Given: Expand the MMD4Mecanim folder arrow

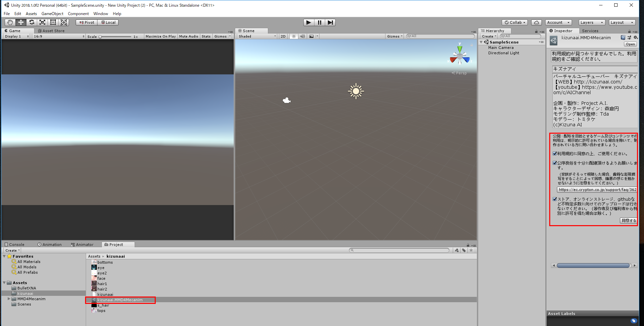Looking at the screenshot, I should (x=9, y=299).
